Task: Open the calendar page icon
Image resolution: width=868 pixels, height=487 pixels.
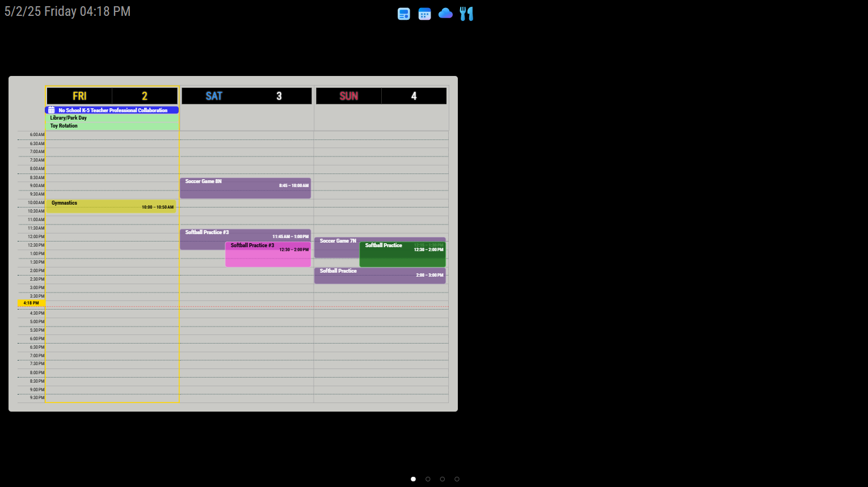Action: (424, 14)
